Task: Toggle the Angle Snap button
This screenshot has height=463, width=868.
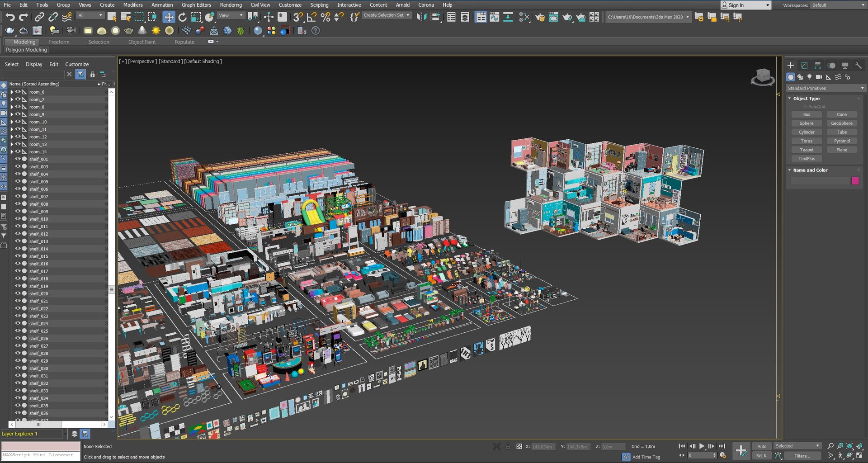Action: (311, 17)
